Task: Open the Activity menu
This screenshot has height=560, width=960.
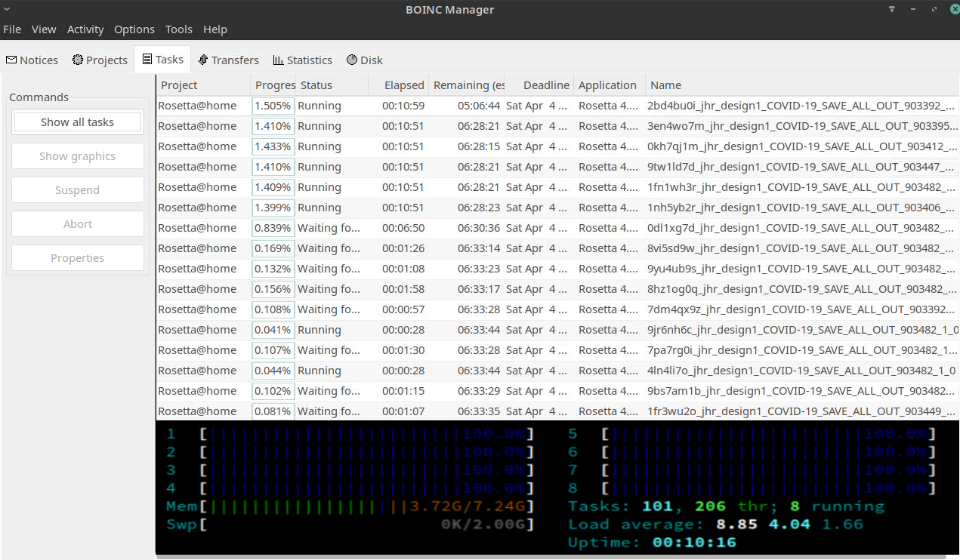Action: tap(85, 29)
